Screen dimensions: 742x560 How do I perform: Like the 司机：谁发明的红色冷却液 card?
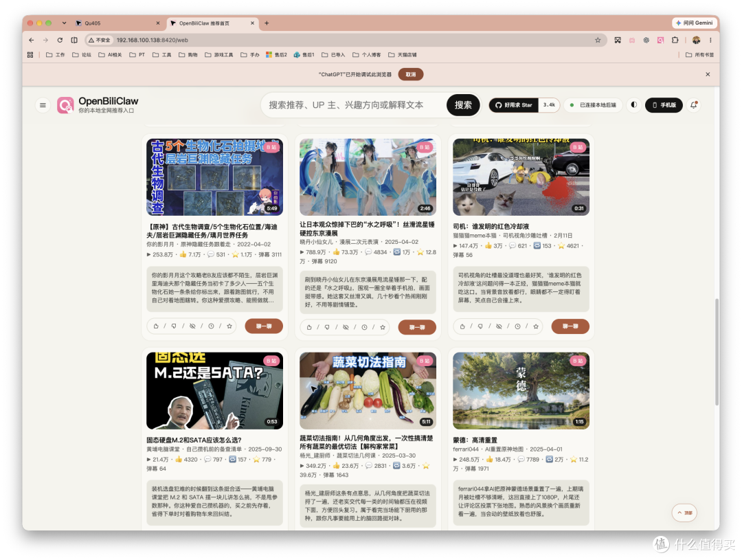(x=462, y=326)
